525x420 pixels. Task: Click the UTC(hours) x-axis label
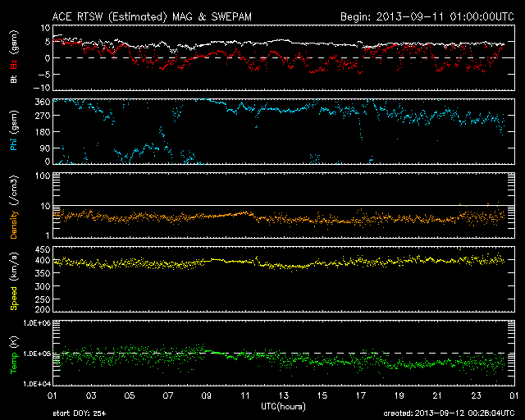[x=284, y=407]
